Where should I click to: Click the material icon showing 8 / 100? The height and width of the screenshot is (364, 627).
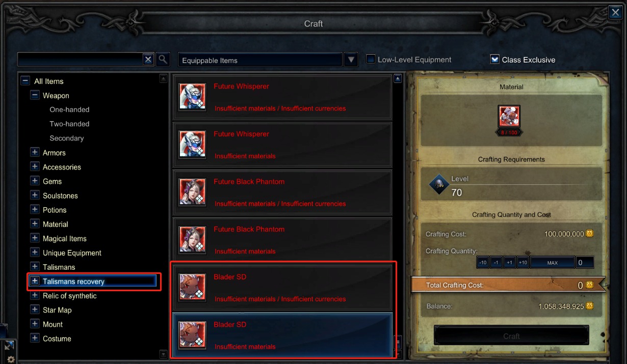(x=509, y=117)
